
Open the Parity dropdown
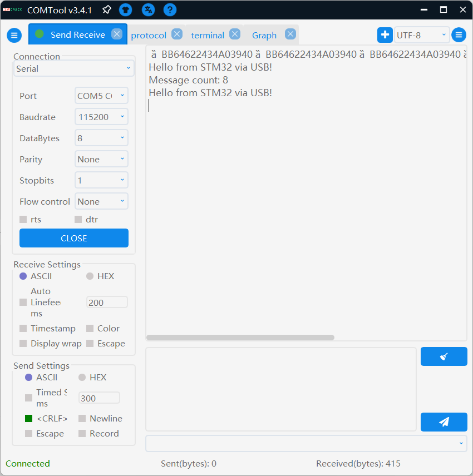101,159
